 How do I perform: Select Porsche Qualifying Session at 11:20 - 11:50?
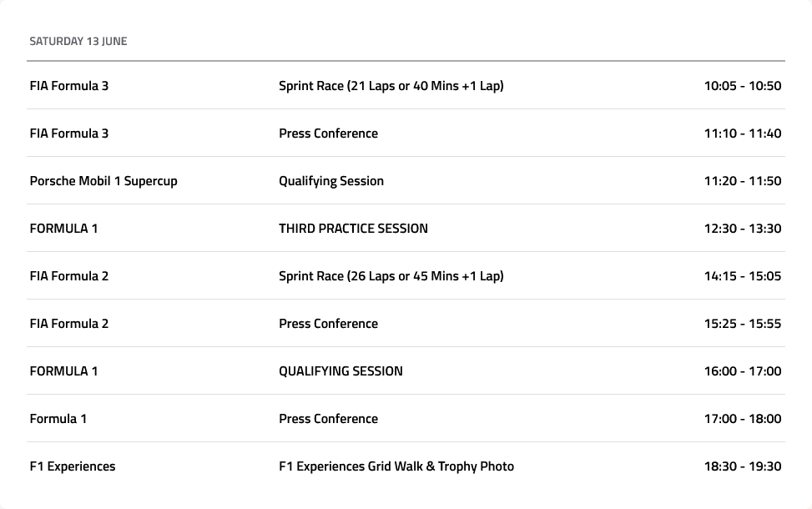coord(331,181)
